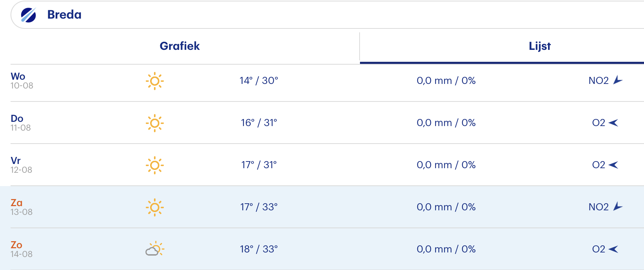644x270 pixels.
Task: Click the sunny weather icon for Wo 10-08
Action: click(155, 81)
